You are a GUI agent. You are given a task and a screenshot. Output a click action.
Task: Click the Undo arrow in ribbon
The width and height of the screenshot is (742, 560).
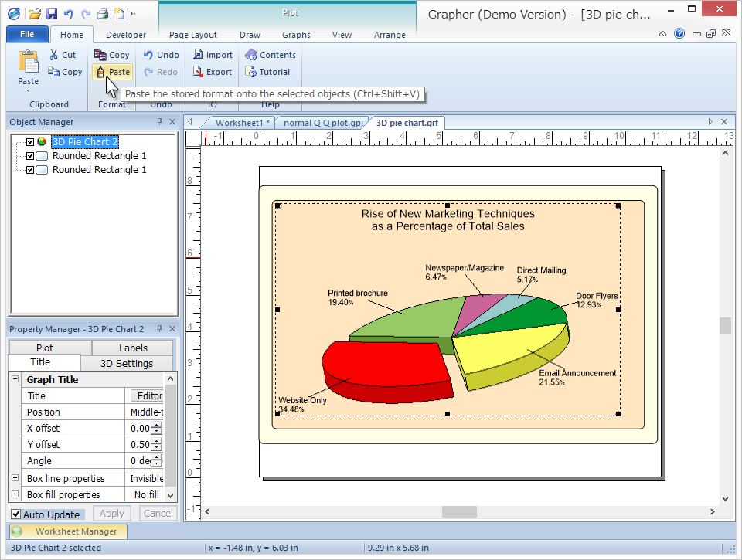148,55
